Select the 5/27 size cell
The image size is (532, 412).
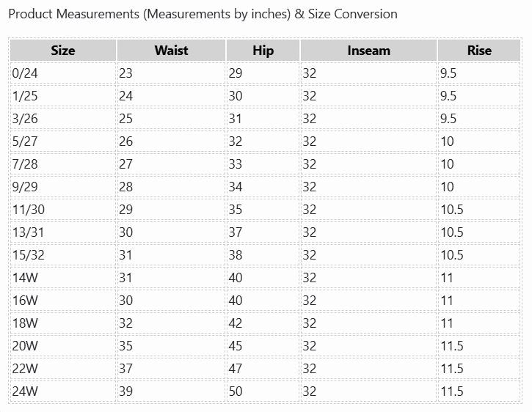63,141
